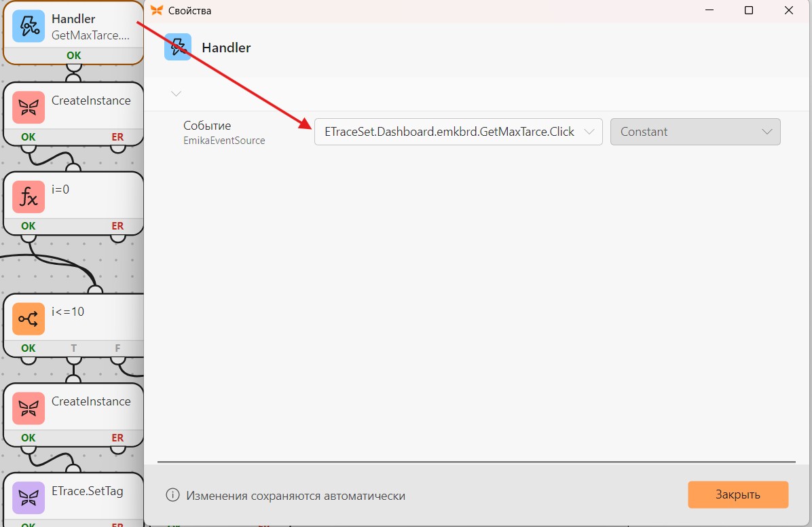Click the second CreateInstance node icon
The height and width of the screenshot is (527, 812).
(x=29, y=408)
